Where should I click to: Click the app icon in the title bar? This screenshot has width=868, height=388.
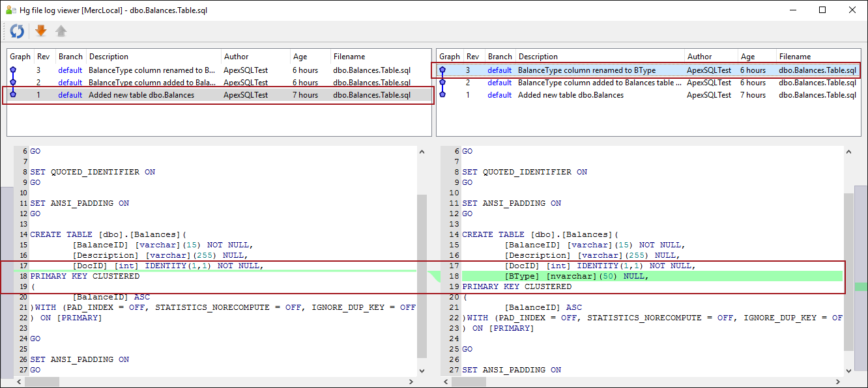pos(9,10)
